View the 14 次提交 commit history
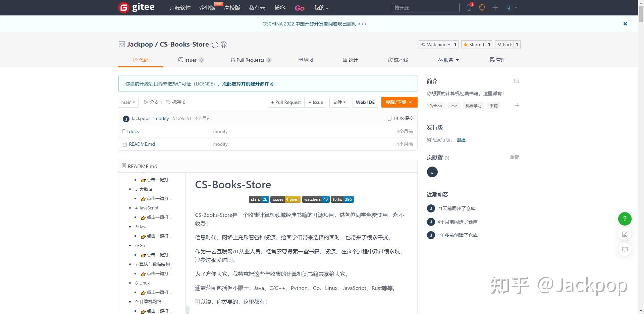The image size is (644, 314). (400, 118)
